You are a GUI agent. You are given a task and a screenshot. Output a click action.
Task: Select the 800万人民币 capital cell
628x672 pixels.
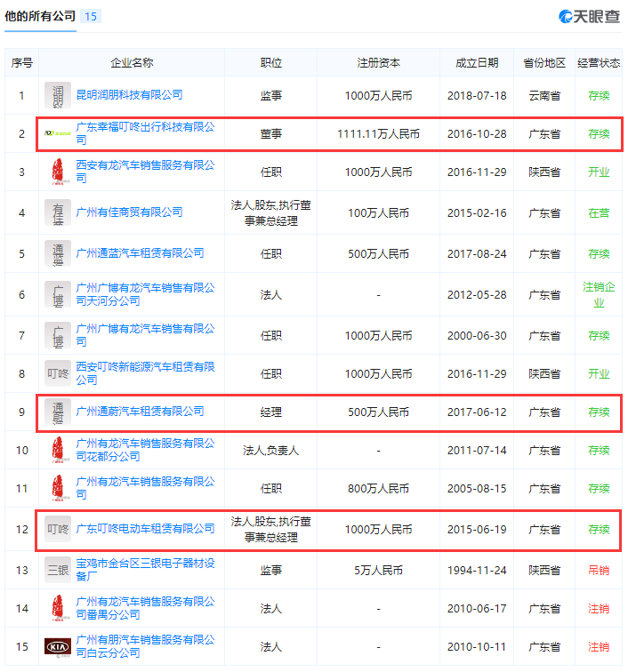(378, 489)
